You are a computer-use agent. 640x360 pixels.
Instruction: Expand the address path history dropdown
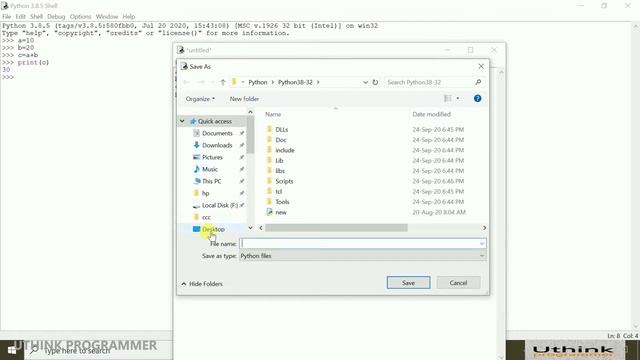(365, 82)
